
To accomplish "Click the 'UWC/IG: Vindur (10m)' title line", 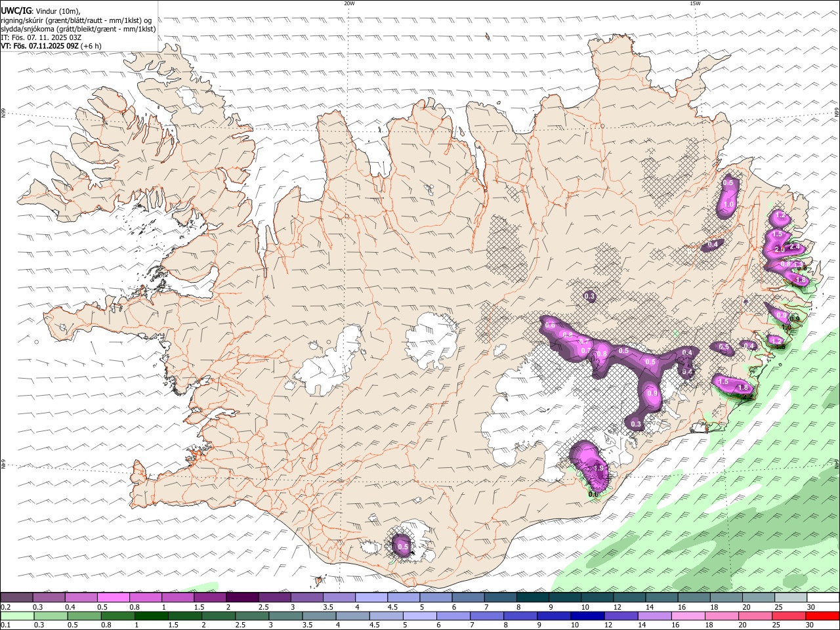I will click(41, 10).
